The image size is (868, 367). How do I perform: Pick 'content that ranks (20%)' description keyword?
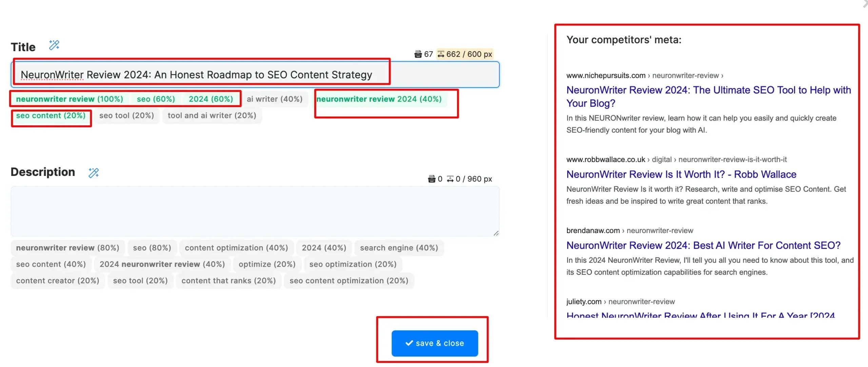tap(229, 281)
